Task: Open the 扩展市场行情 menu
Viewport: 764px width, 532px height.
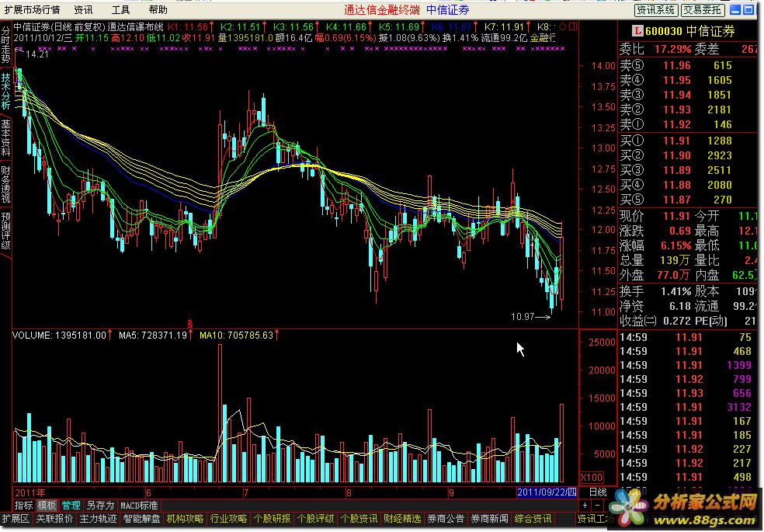Action: click(32, 10)
